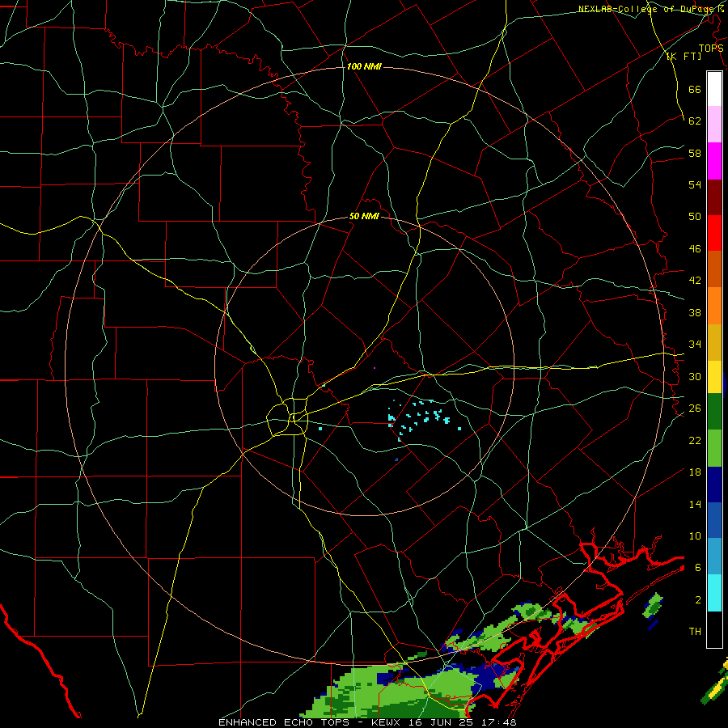Click the '16 JUN 25' date text
The width and height of the screenshot is (728, 728).
442,722
